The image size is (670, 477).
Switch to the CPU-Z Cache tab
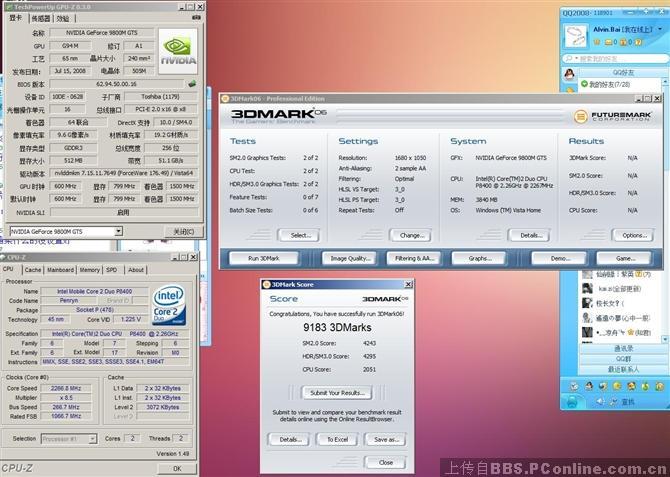(32, 270)
